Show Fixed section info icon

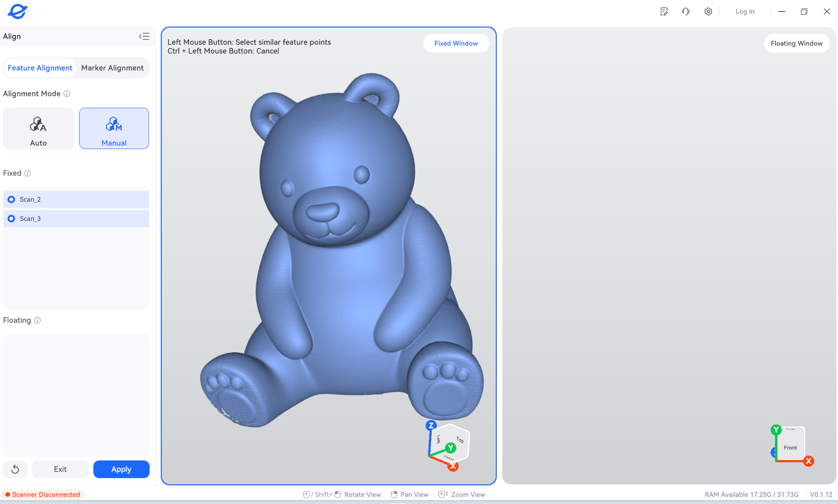[x=28, y=173]
